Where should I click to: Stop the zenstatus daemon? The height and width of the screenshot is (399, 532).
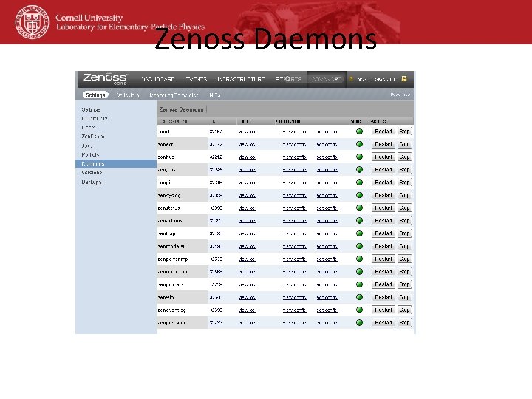click(x=404, y=208)
